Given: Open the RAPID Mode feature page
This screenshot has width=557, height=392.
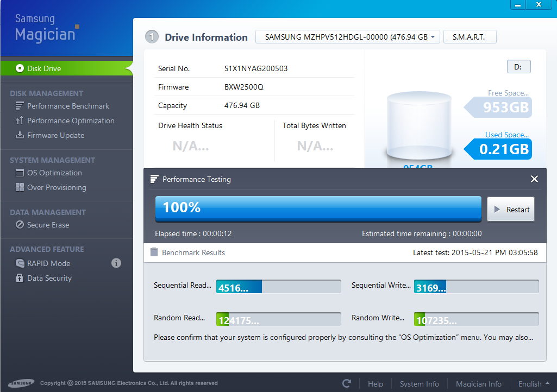Looking at the screenshot, I should (48, 263).
